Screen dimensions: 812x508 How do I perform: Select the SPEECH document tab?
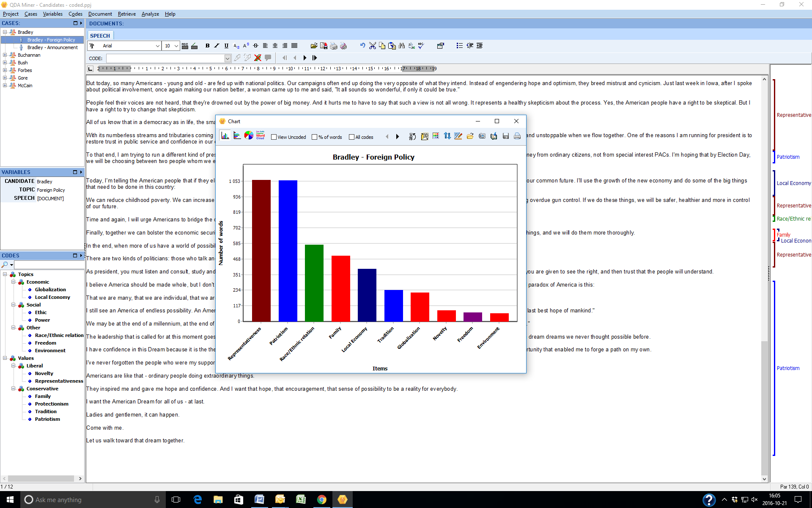tap(100, 36)
